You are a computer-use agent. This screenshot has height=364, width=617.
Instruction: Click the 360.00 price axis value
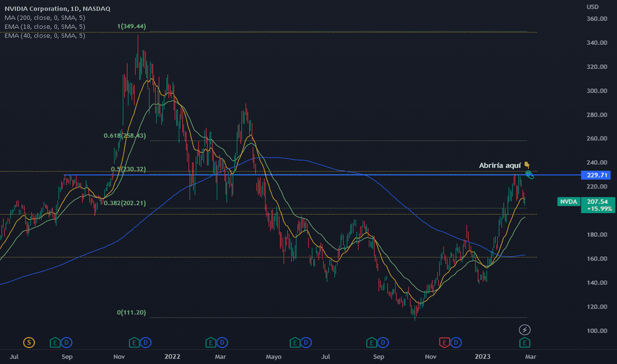pyautogui.click(x=597, y=19)
